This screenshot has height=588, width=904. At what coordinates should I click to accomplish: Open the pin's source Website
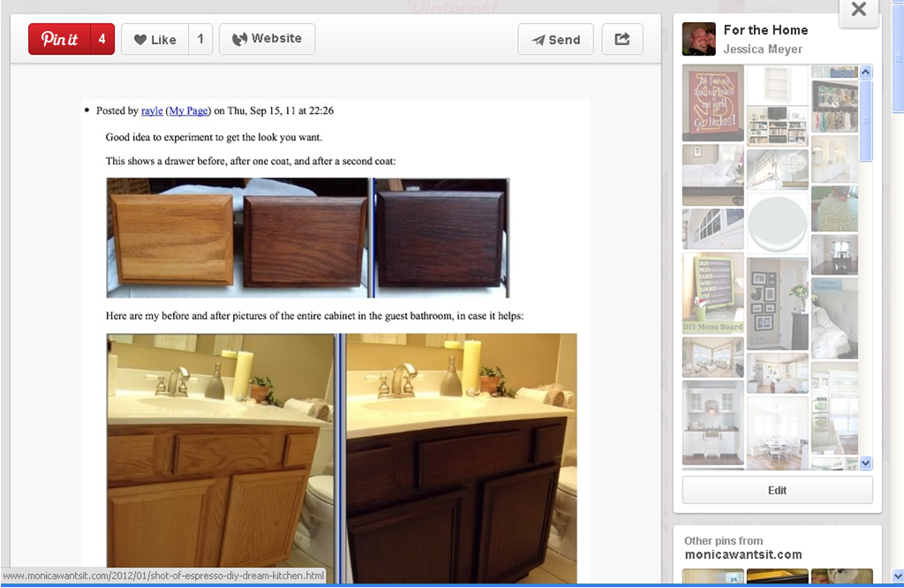click(x=267, y=39)
